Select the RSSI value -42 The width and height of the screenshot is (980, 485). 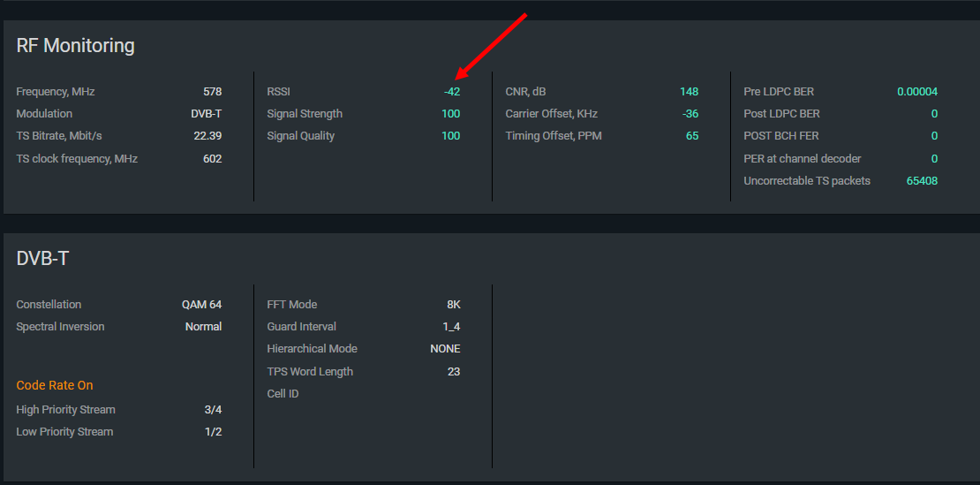(x=451, y=92)
